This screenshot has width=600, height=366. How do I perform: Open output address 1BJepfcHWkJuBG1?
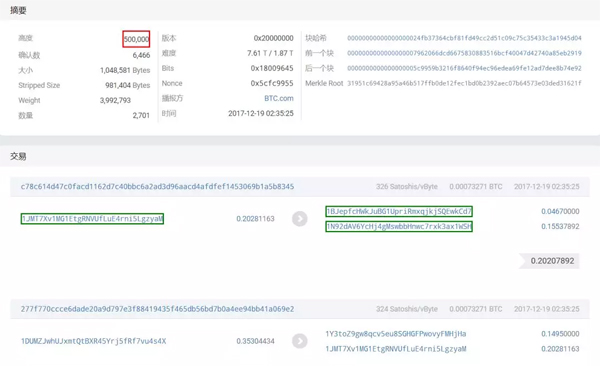coord(399,211)
